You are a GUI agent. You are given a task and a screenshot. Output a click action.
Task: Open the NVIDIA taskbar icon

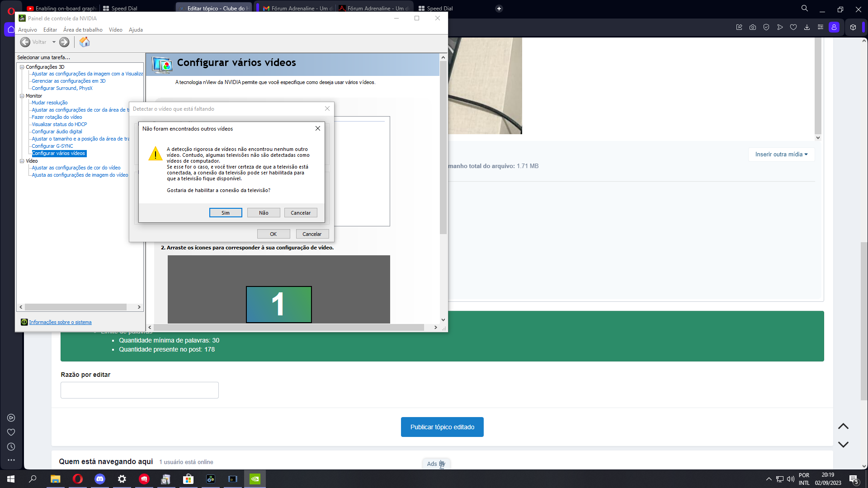pos(255,479)
